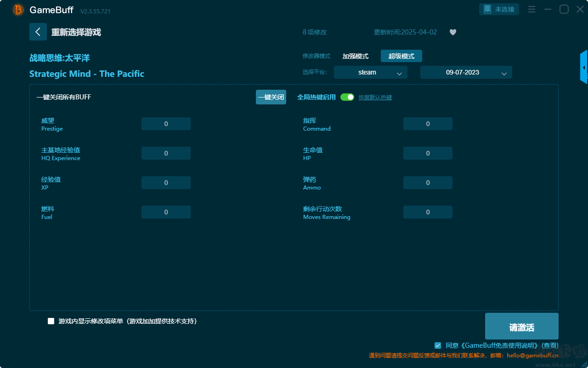Click the 指挥 Command label
This screenshot has height=368, width=588.
point(317,124)
